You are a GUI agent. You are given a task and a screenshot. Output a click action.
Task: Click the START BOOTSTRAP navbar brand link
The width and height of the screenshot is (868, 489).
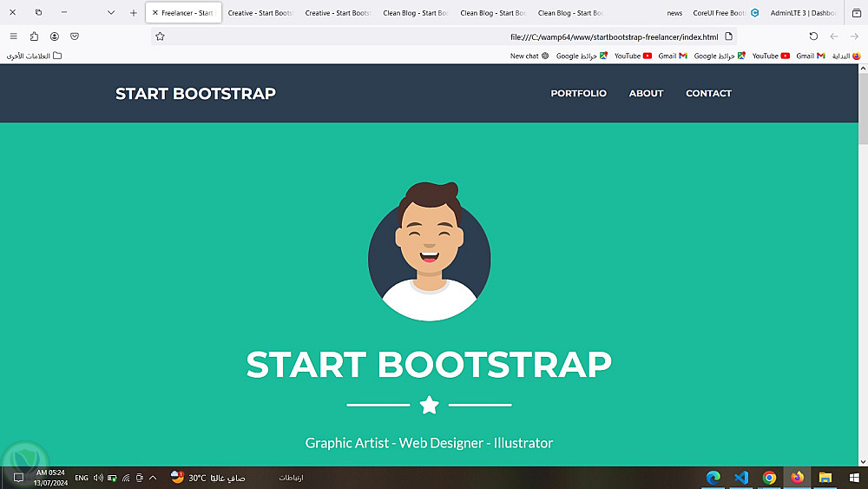[x=195, y=94]
